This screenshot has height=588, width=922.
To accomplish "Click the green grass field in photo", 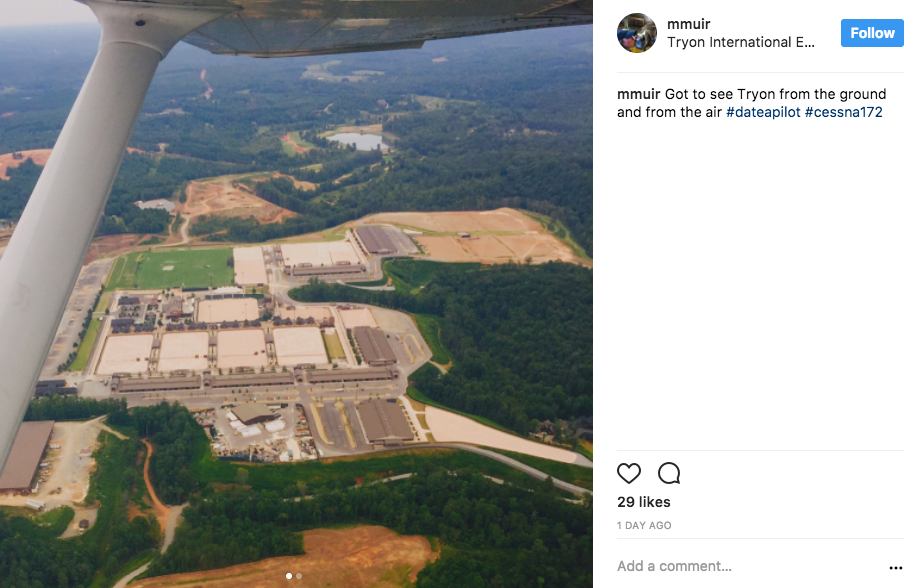I will click(x=172, y=269).
